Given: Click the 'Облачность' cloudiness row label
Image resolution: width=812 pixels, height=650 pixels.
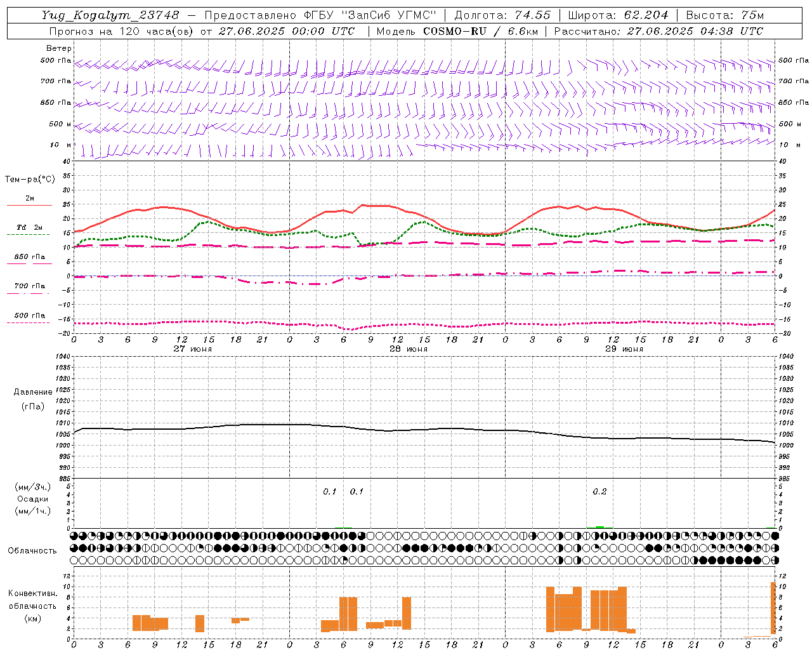Looking at the screenshot, I should coord(32,551).
